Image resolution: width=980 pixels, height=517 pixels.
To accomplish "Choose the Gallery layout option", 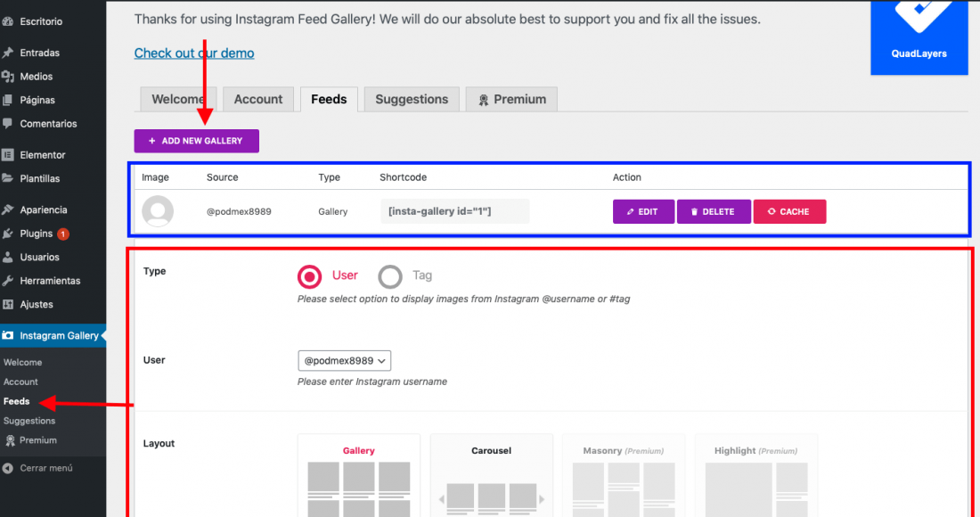I will click(x=359, y=476).
